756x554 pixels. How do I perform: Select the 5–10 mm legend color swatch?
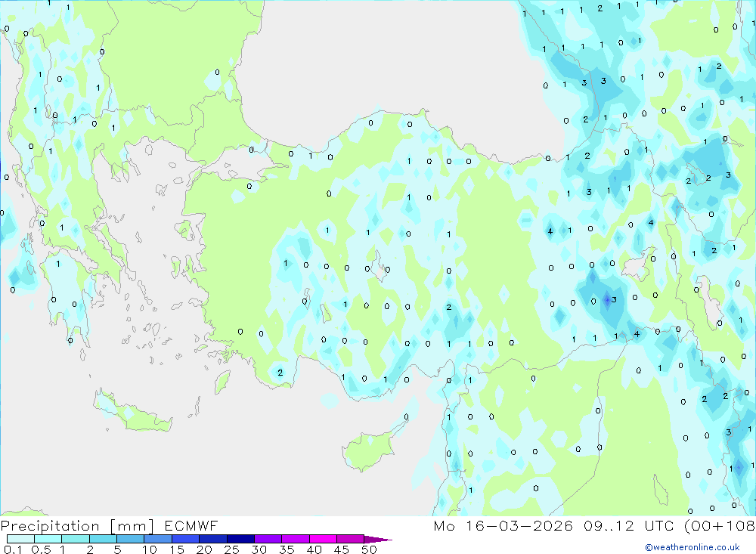pos(131,539)
